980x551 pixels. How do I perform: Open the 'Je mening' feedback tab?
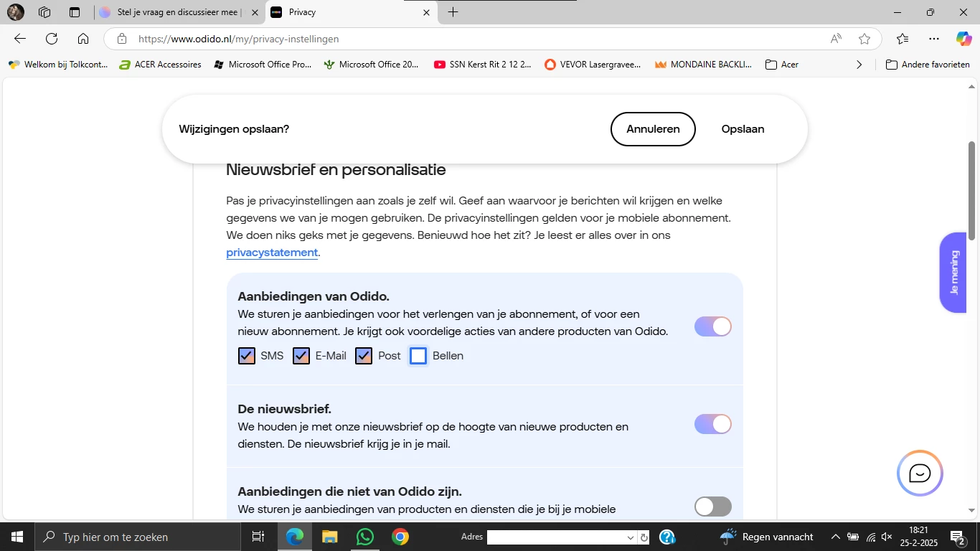953,273
